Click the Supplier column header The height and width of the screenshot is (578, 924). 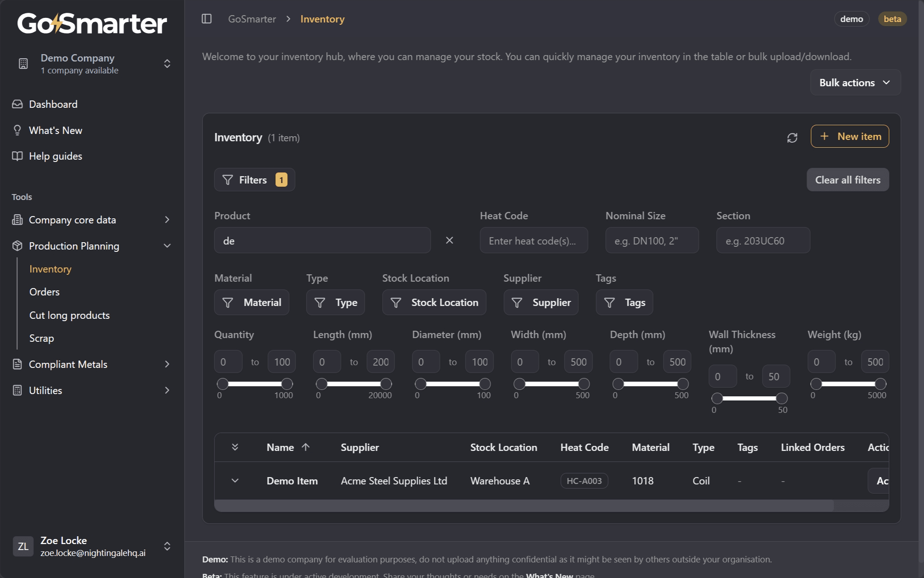360,447
